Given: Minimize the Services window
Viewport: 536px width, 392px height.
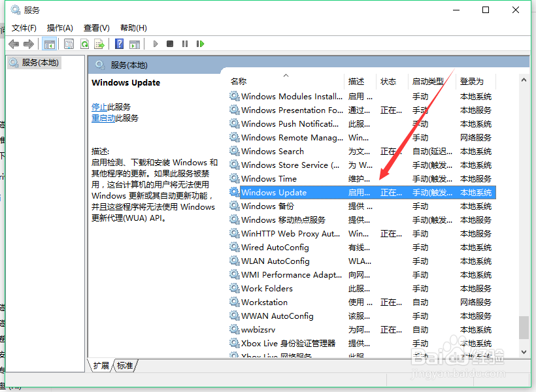Looking at the screenshot, I should coord(456,10).
